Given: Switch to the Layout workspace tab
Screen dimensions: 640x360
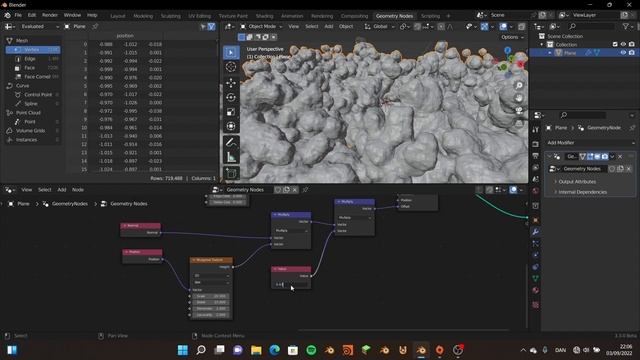Looking at the screenshot, I should pyautogui.click(x=118, y=16).
